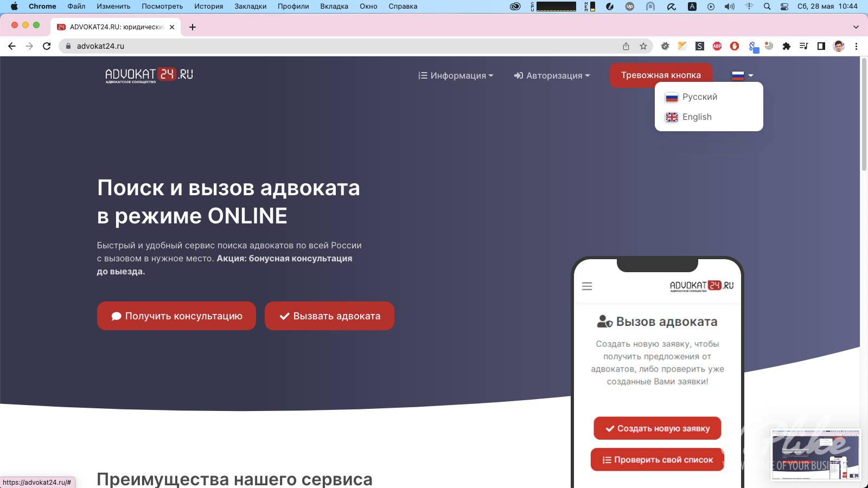Toggle Chrome side panel
868x488 pixels.
821,46
